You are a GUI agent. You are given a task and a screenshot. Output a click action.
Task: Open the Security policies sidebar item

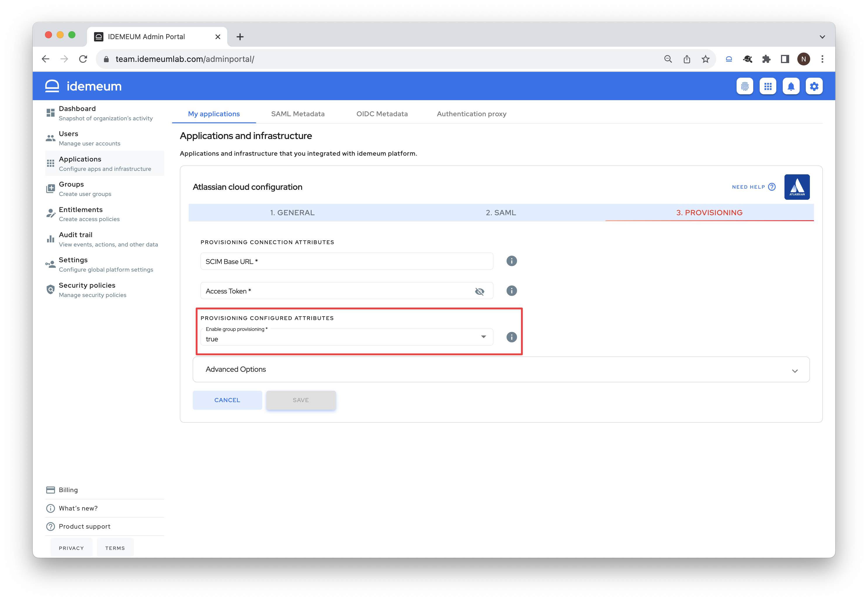(105, 290)
